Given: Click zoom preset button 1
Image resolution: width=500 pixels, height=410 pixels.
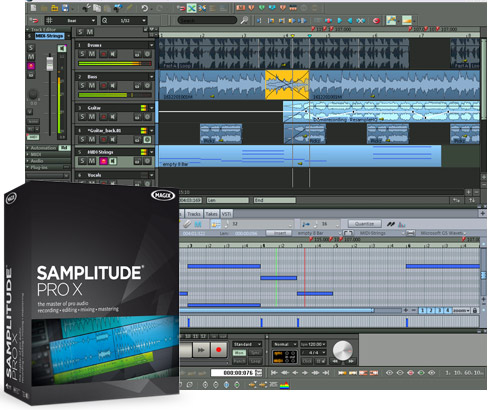Looking at the screenshot, I should tap(422, 310).
